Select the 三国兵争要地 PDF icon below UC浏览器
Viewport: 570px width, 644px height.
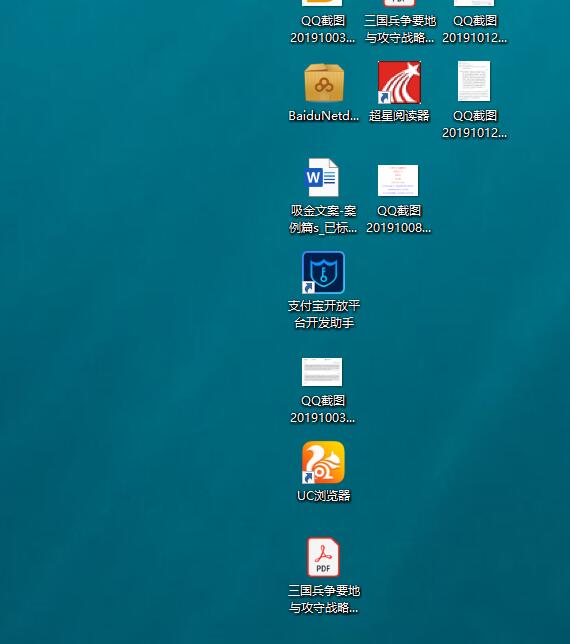pos(323,557)
